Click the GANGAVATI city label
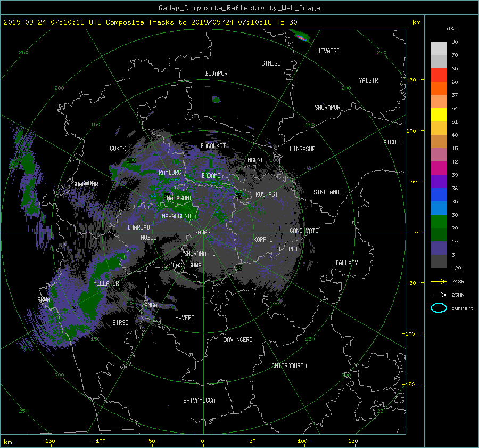Viewport: 479px width, 448px height. click(304, 231)
